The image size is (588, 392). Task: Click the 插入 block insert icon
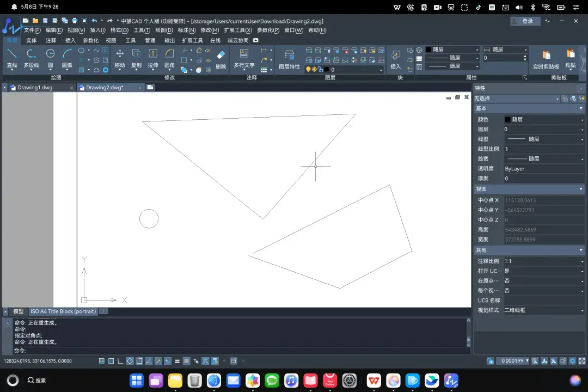[x=396, y=59]
